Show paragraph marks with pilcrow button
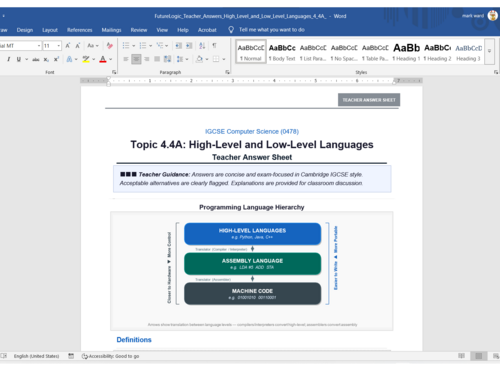Screen dimensions: 500x375 214,46
